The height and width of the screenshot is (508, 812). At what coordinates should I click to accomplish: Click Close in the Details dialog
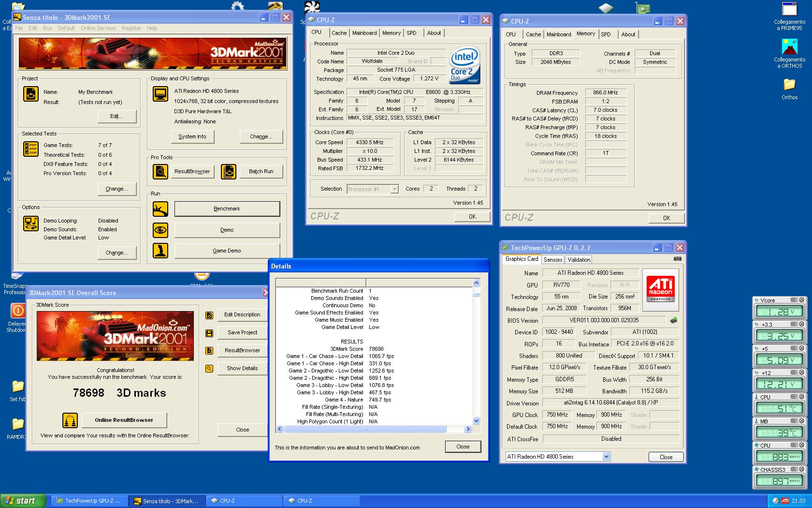tap(463, 447)
